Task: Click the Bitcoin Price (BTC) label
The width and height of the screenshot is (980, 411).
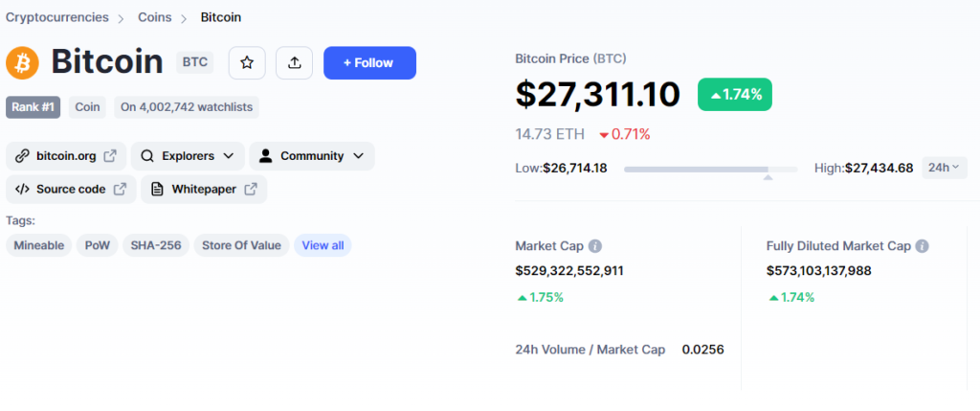Action: click(x=570, y=58)
